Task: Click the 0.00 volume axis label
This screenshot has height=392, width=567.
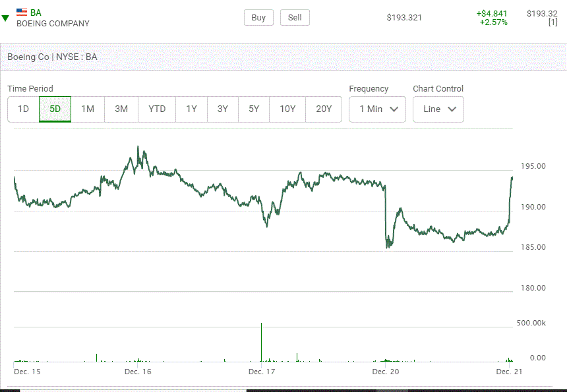Action: [x=538, y=358]
